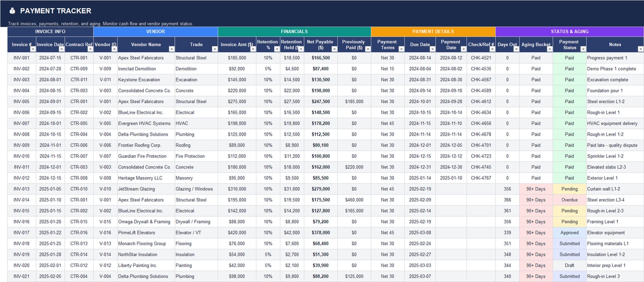
Task: Select the Approved status cell for INV-017
Action: pyautogui.click(x=569, y=233)
